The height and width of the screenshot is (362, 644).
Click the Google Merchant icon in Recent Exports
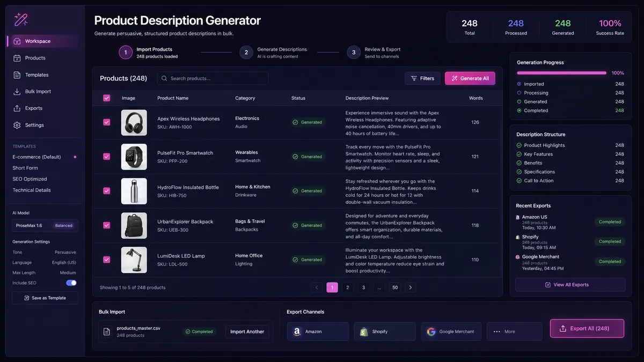pos(518,257)
